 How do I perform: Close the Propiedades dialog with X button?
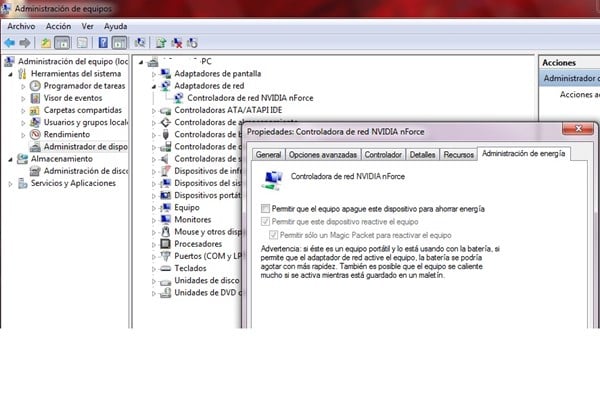pyautogui.click(x=578, y=129)
